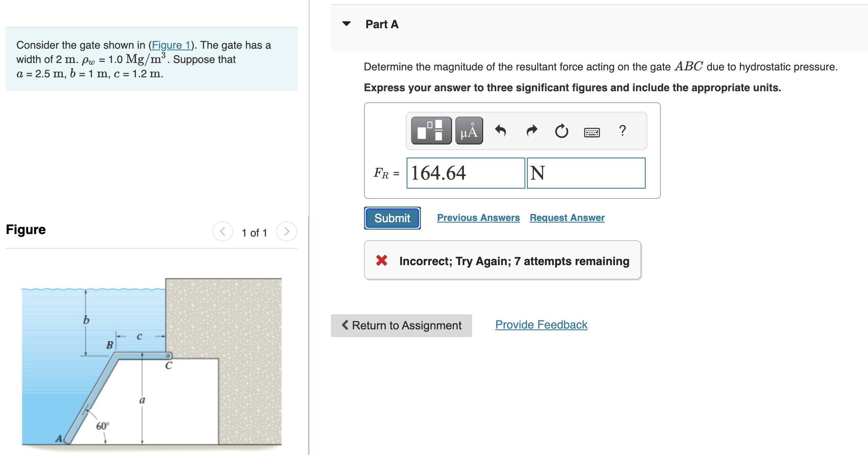This screenshot has height=455, width=868.
Task: Redo the last equation edit
Action: [531, 131]
